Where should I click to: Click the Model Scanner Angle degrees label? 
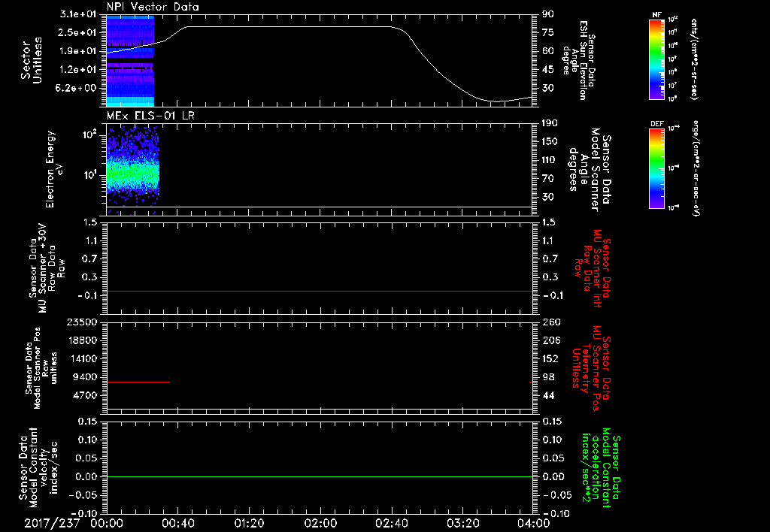coord(591,170)
